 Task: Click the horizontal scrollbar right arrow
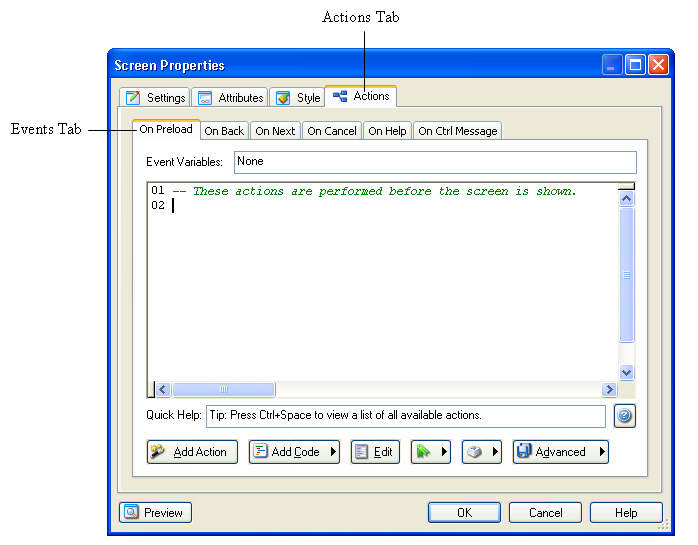(609, 390)
